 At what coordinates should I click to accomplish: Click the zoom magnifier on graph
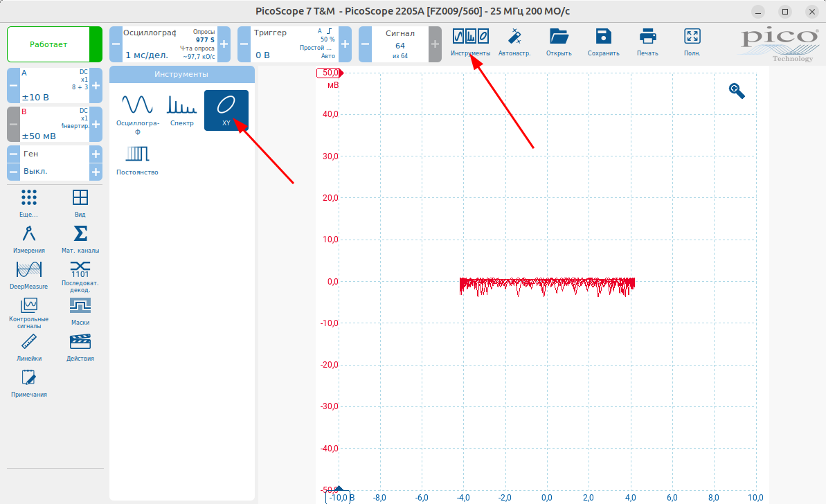click(x=737, y=91)
